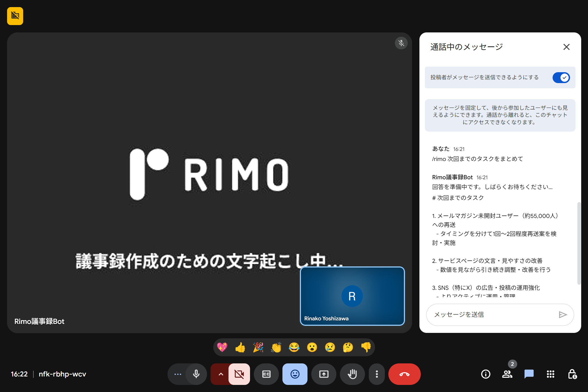Click the yellow picture-in-picture icon top-left
The image size is (588, 392).
click(15, 16)
